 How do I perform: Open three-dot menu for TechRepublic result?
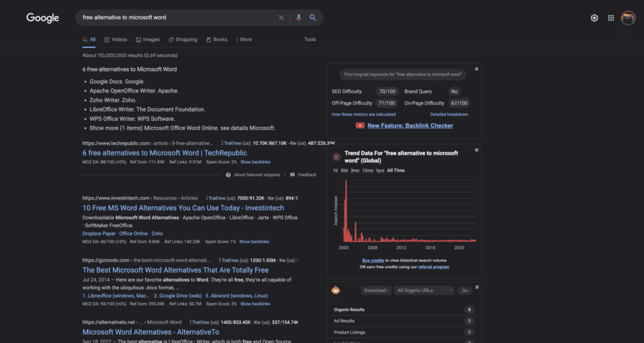pos(222,143)
